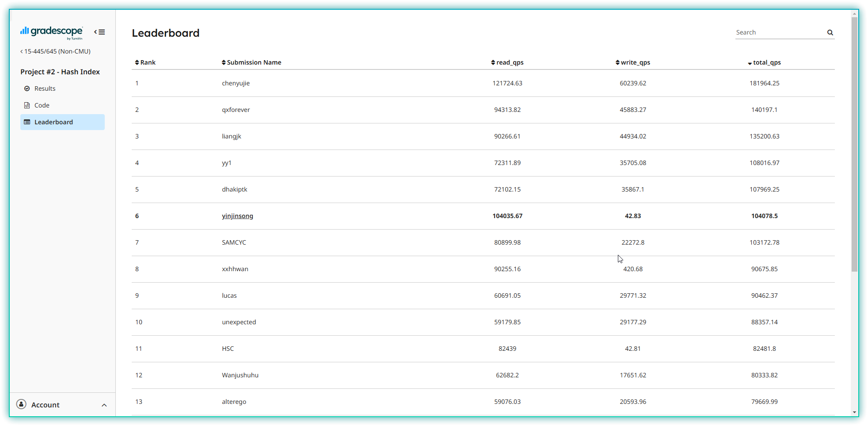Click inside the Search input field
The height and width of the screenshot is (426, 868).
click(778, 32)
